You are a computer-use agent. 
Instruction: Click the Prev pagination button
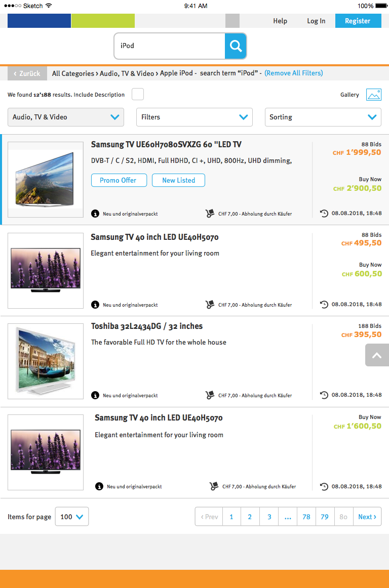(x=209, y=517)
